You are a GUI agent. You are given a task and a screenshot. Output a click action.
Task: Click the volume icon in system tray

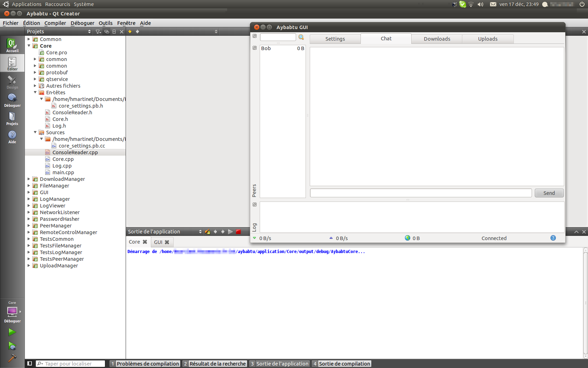click(x=481, y=4)
